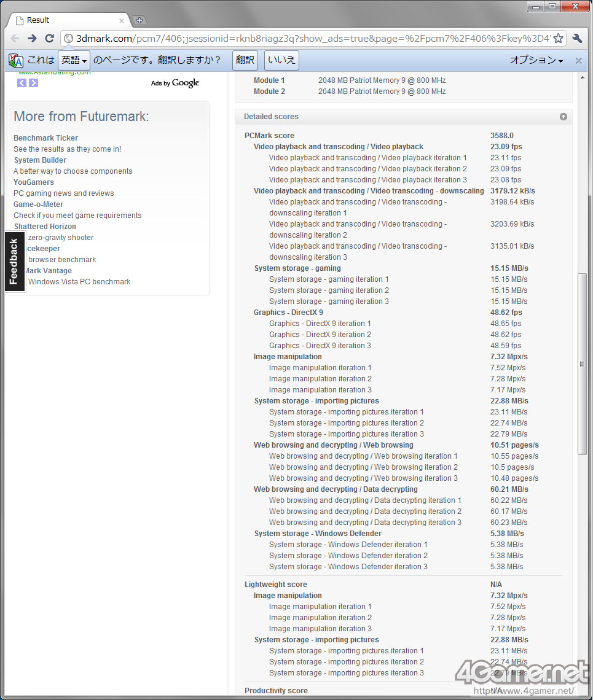Select the Result browser tab

tap(69, 20)
